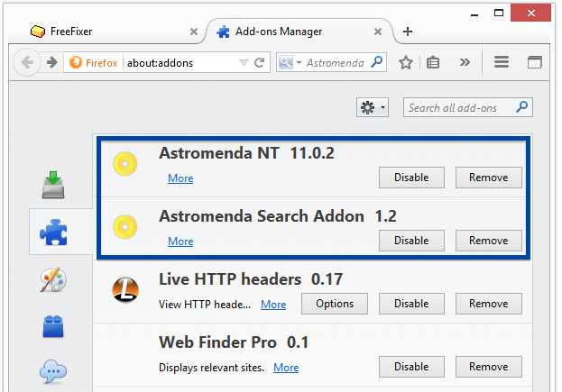Select the Add-ons Manager tab
The image size is (562, 392).
(299, 32)
